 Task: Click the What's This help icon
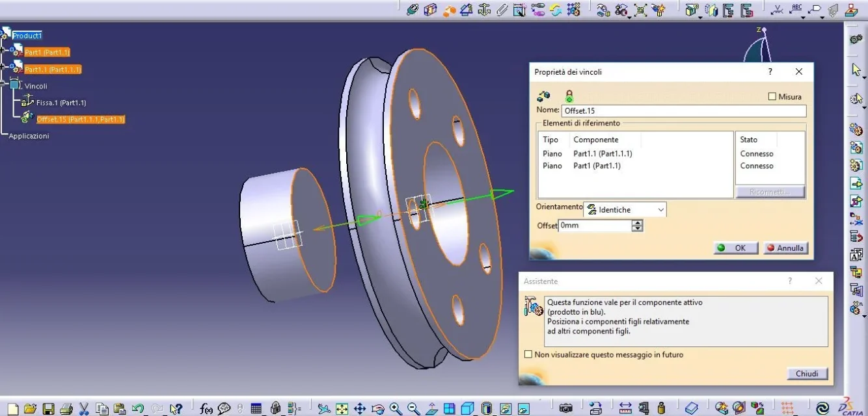point(176,408)
